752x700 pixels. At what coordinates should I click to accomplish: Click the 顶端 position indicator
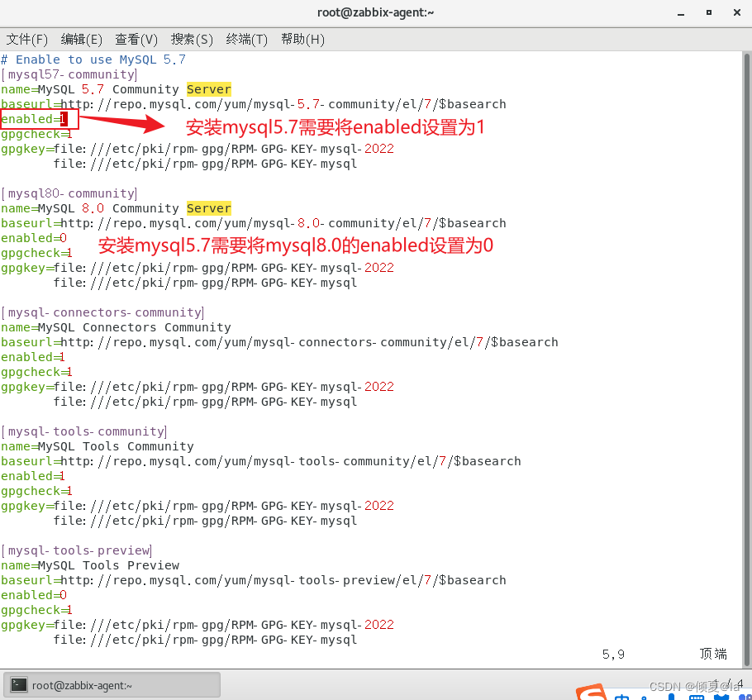tap(713, 654)
